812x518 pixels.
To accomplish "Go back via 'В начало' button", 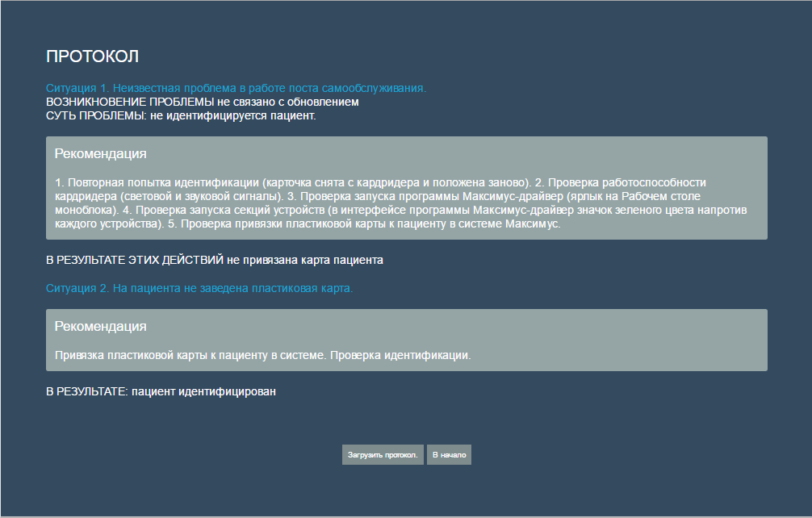I will (x=449, y=455).
